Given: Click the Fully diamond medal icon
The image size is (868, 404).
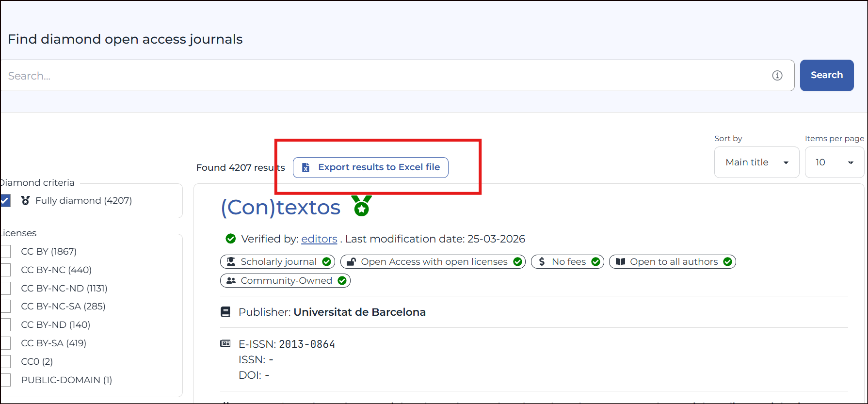Looking at the screenshot, I should tap(26, 200).
